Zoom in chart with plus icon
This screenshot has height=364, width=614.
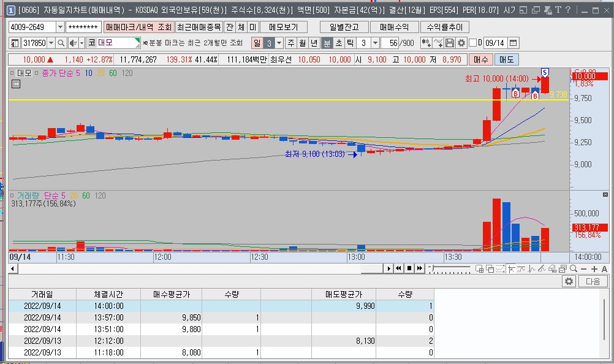594,269
